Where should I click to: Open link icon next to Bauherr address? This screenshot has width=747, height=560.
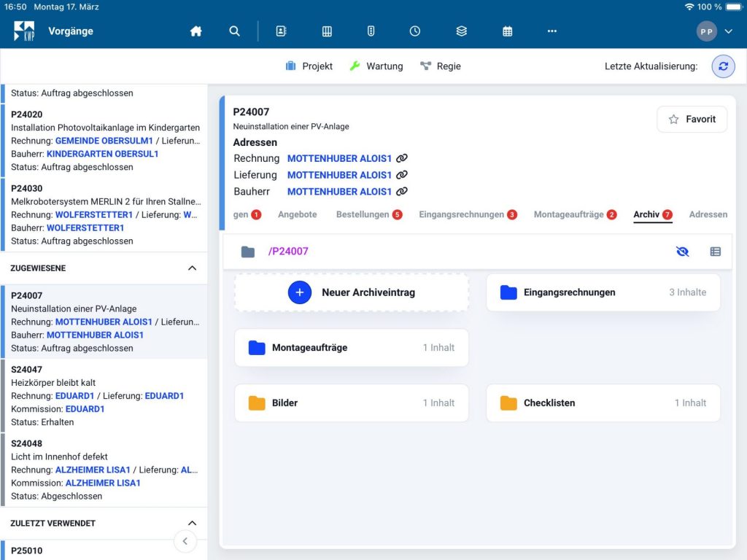[402, 192]
